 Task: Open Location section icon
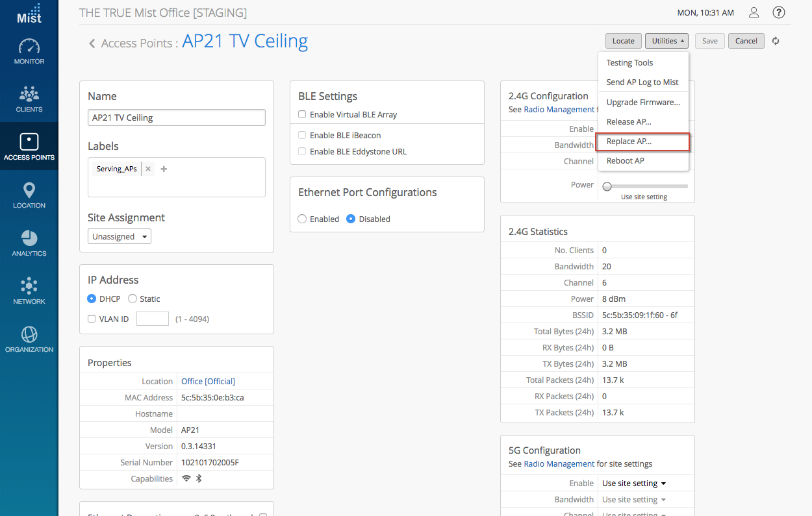[x=29, y=195]
